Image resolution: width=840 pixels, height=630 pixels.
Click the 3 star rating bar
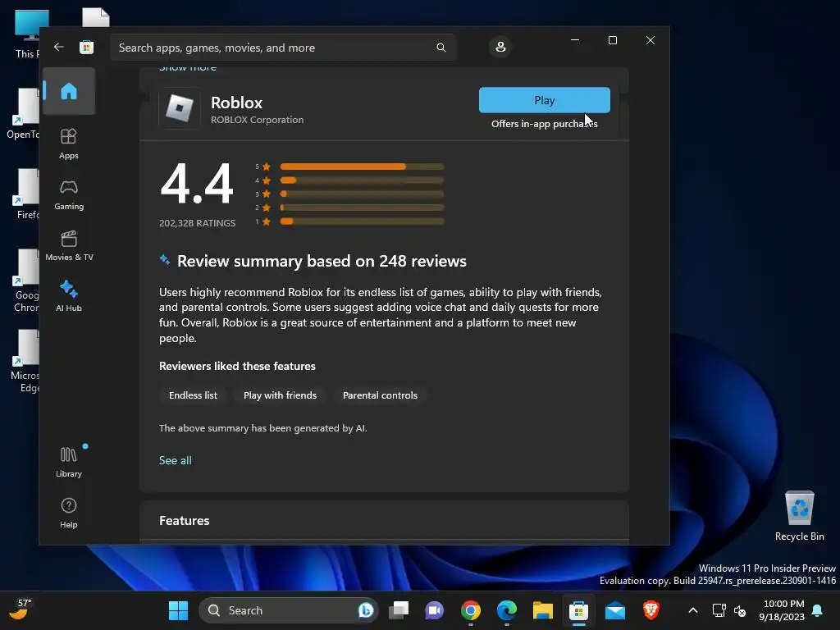pos(362,194)
